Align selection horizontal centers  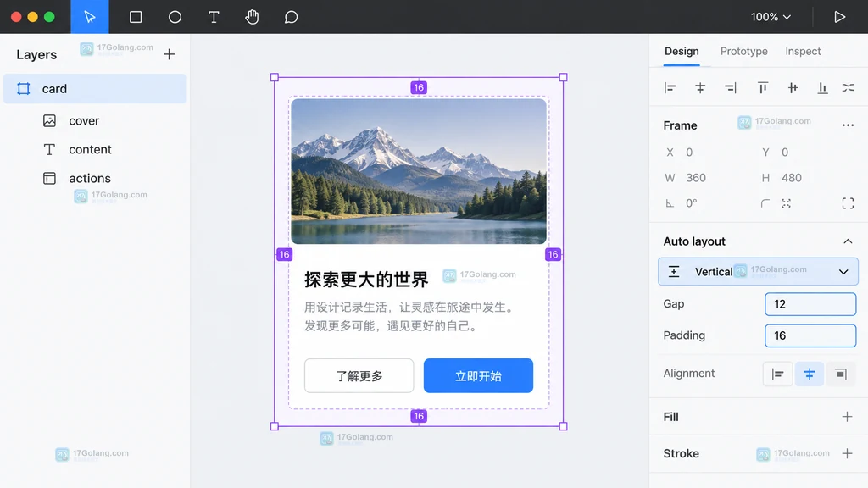point(700,87)
